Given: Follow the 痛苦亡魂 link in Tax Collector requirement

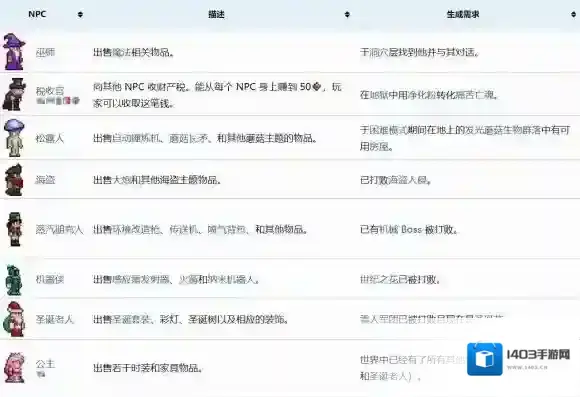Looking at the screenshot, I should coord(475,95).
